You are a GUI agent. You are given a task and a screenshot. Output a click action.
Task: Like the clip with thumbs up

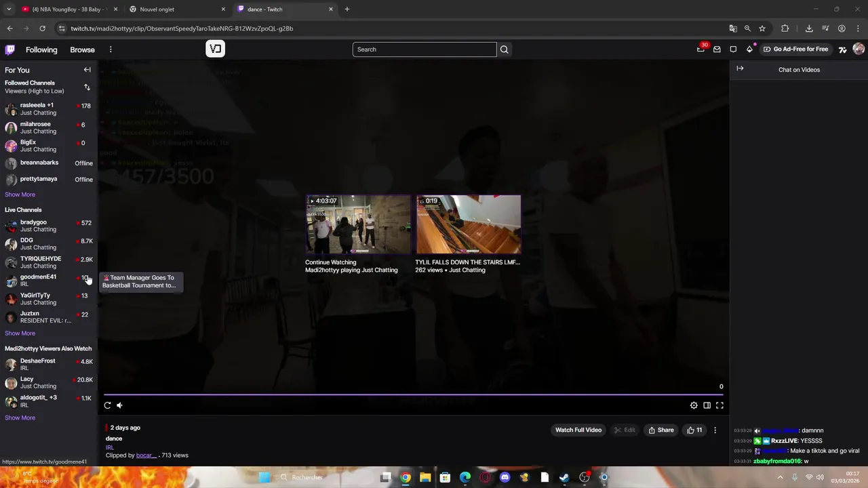[694, 430]
